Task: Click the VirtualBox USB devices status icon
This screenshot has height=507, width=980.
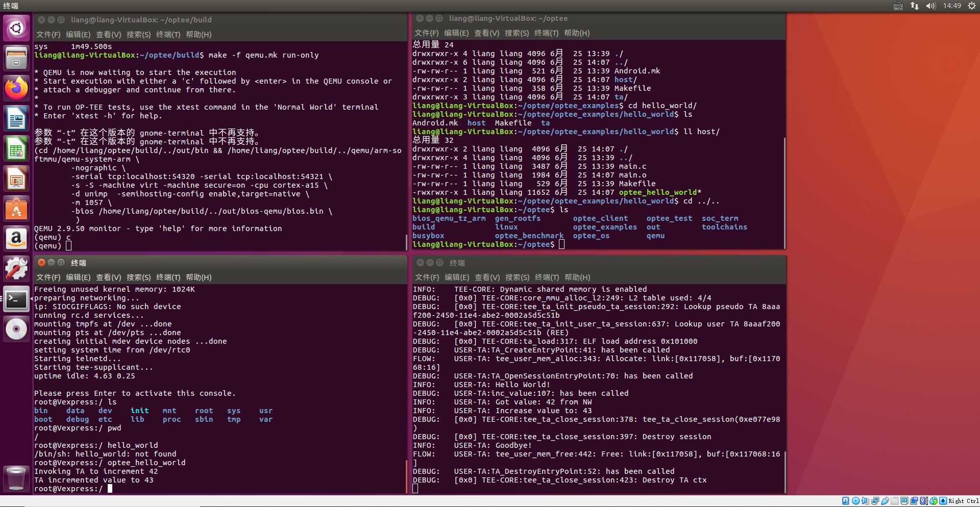Action: pyautogui.click(x=885, y=501)
